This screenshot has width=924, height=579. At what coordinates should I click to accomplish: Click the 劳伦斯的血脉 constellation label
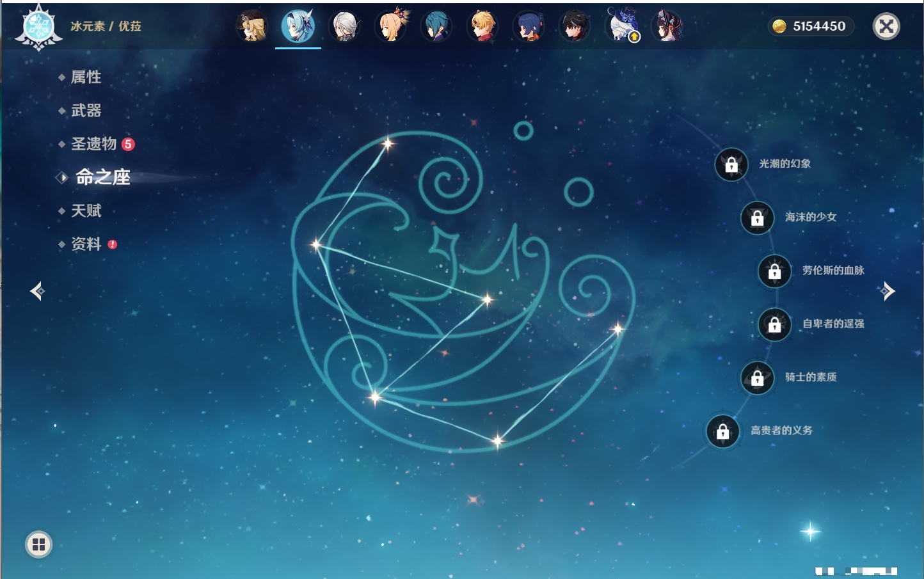pyautogui.click(x=833, y=271)
